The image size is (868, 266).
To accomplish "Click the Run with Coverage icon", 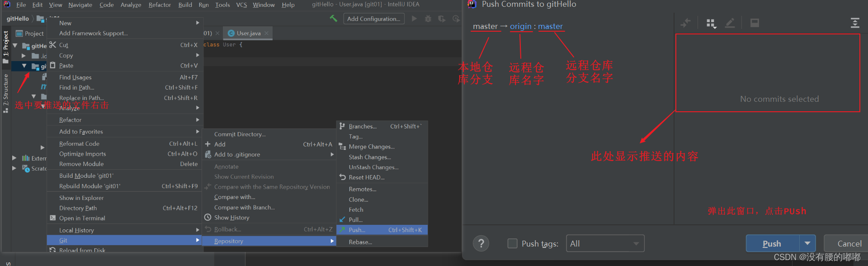I will pos(442,19).
